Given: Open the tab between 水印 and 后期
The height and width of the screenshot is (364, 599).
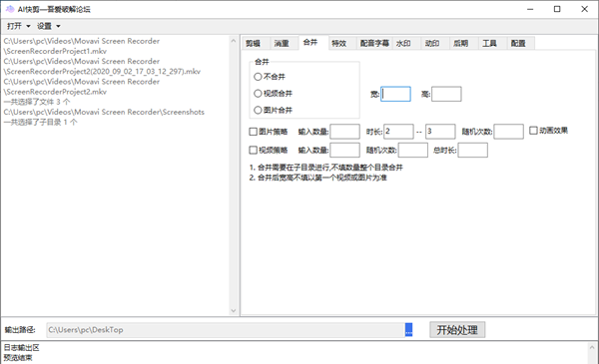Looking at the screenshot, I should 432,44.
